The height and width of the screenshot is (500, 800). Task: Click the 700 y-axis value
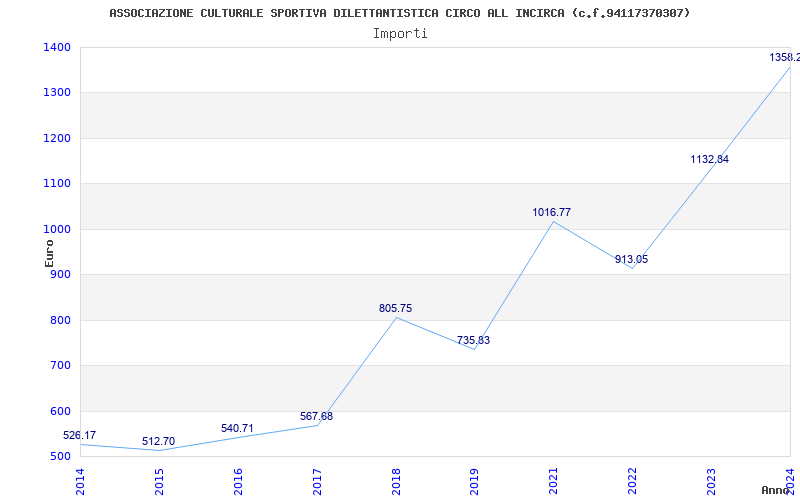pyautogui.click(x=60, y=365)
